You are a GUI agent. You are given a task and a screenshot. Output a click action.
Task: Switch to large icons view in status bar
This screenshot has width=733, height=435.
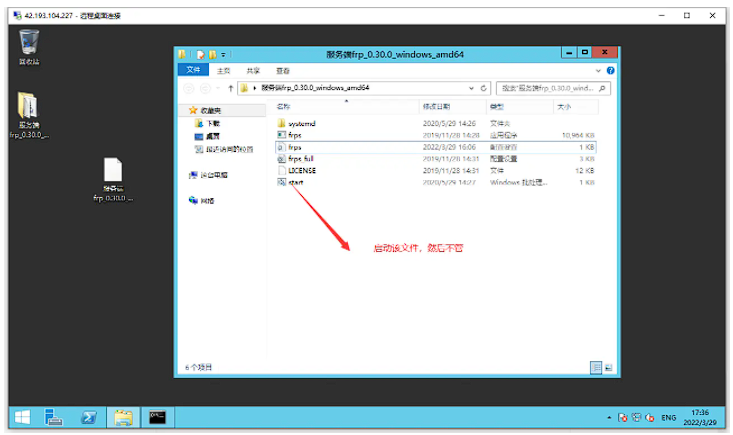click(609, 368)
